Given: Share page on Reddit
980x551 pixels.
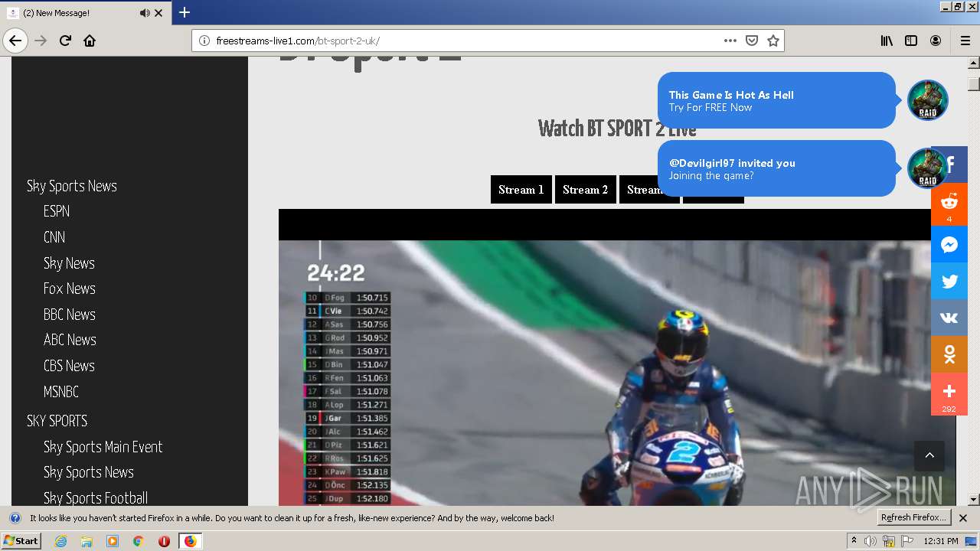Looking at the screenshot, I should click(949, 204).
